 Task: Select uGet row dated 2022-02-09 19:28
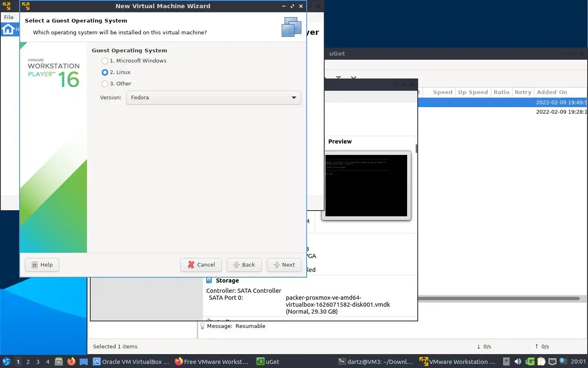coord(503,112)
